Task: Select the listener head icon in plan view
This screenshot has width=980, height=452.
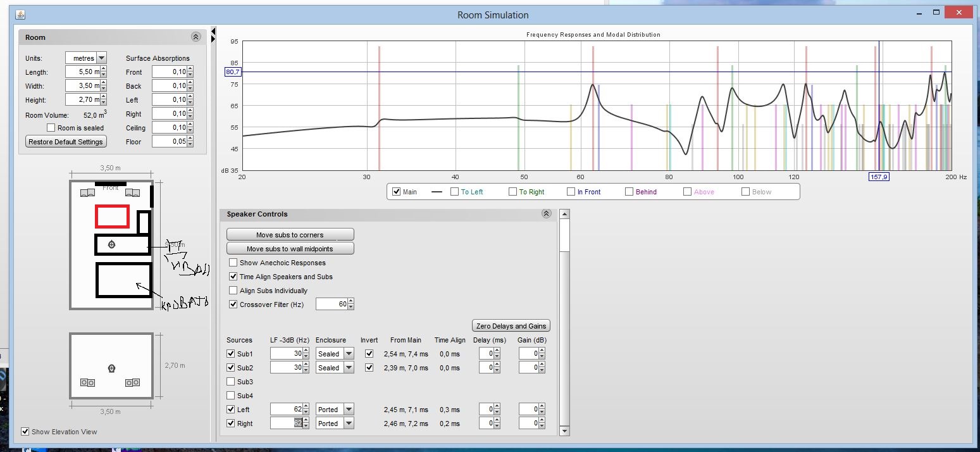Action: [x=112, y=244]
